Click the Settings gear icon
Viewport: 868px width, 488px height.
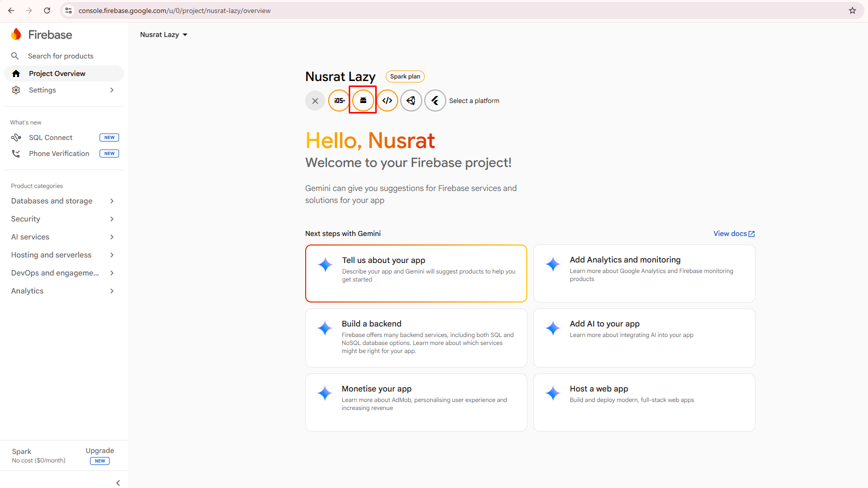tap(16, 90)
